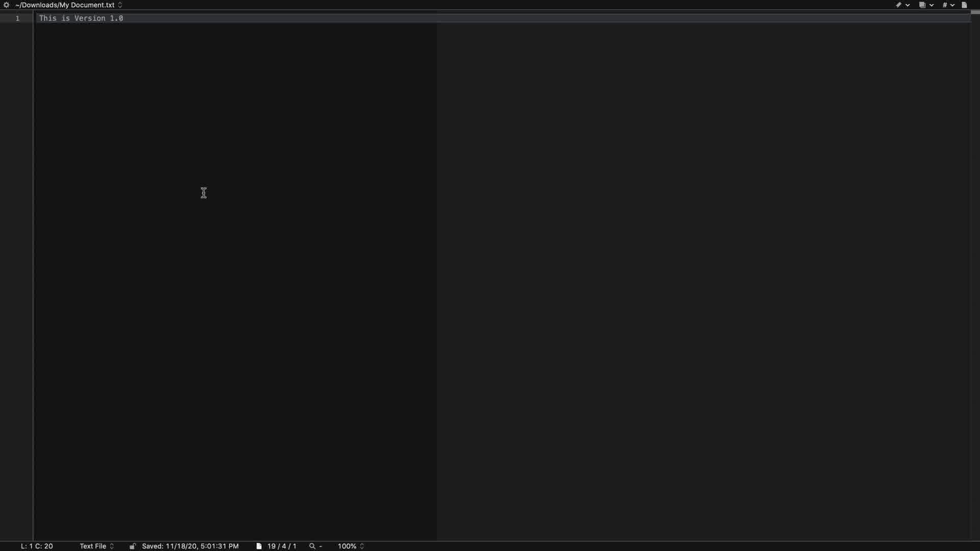Click the hash function popup icon
The width and height of the screenshot is (980, 551).
tap(945, 5)
